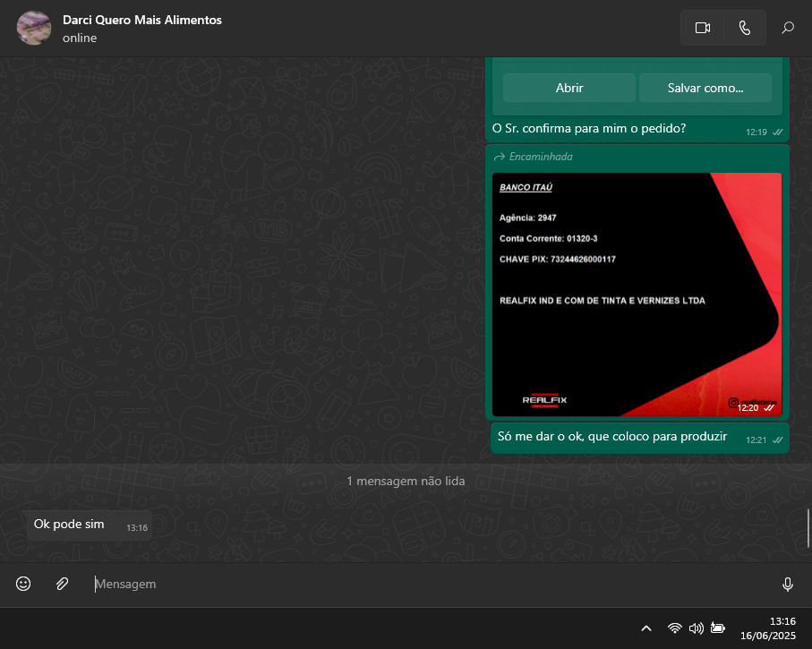Record a voice message with microphone
Screen dimensions: 812x649
click(x=788, y=585)
